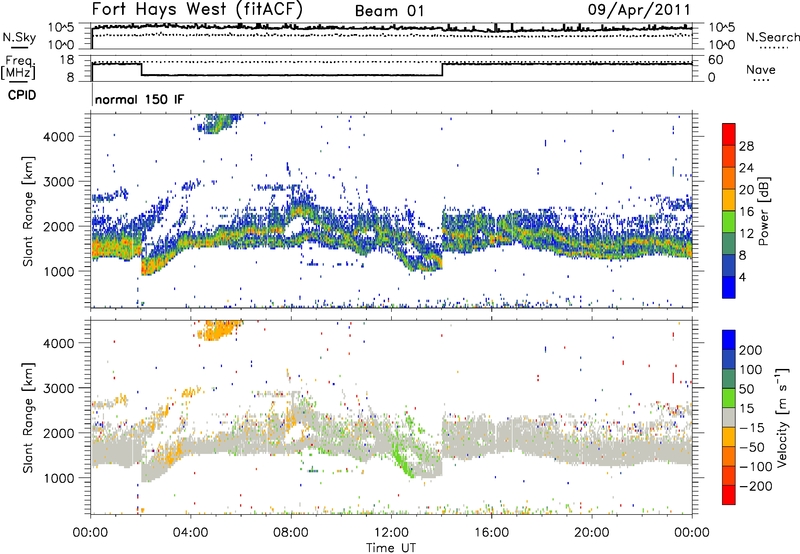Pick the red top segment of Power colorbar
The image size is (800, 554).
(729, 135)
